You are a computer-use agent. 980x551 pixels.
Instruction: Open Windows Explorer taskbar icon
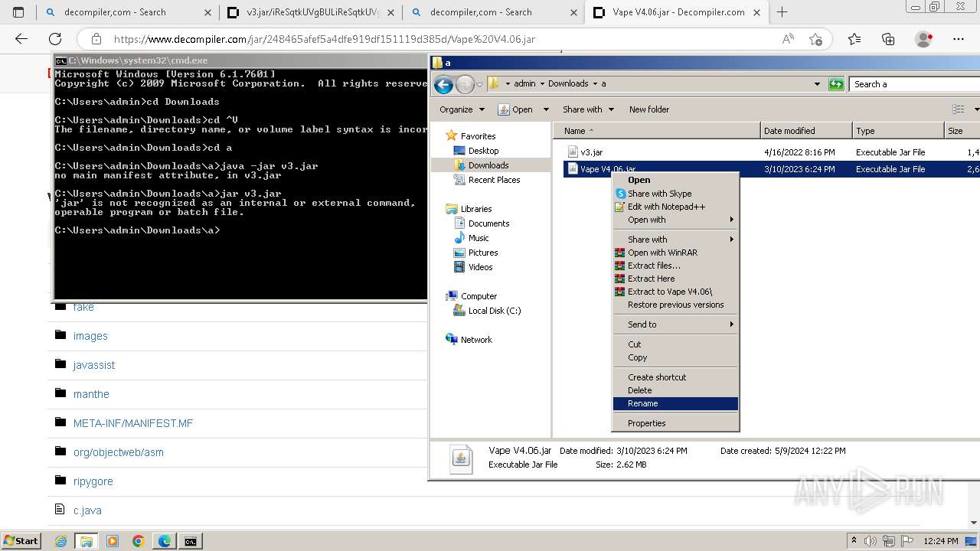[x=86, y=541]
